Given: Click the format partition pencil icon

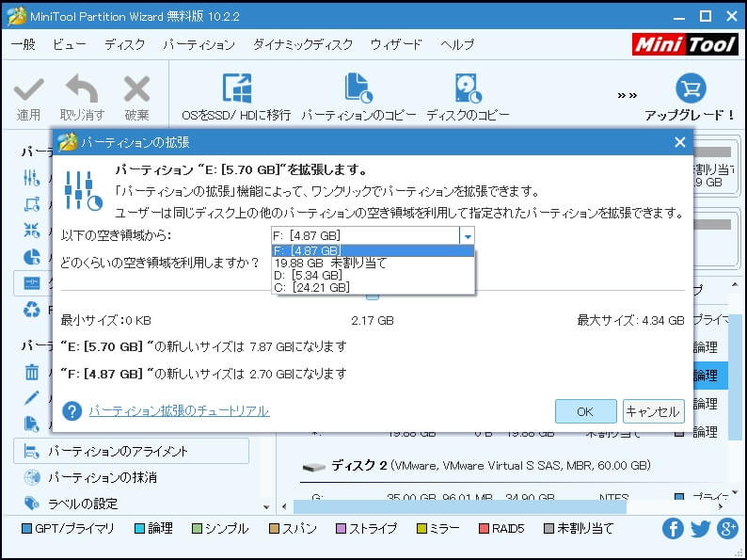Looking at the screenshot, I should click(x=31, y=397).
